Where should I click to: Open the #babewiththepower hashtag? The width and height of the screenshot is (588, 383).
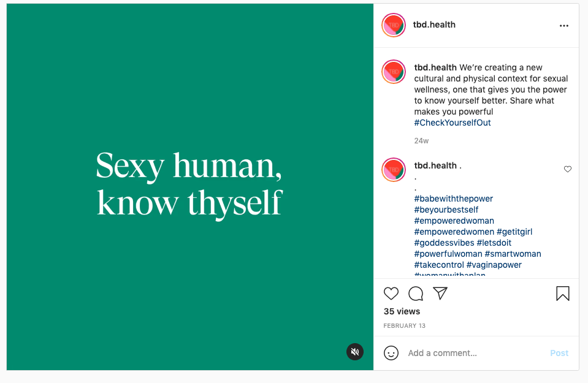click(x=453, y=199)
